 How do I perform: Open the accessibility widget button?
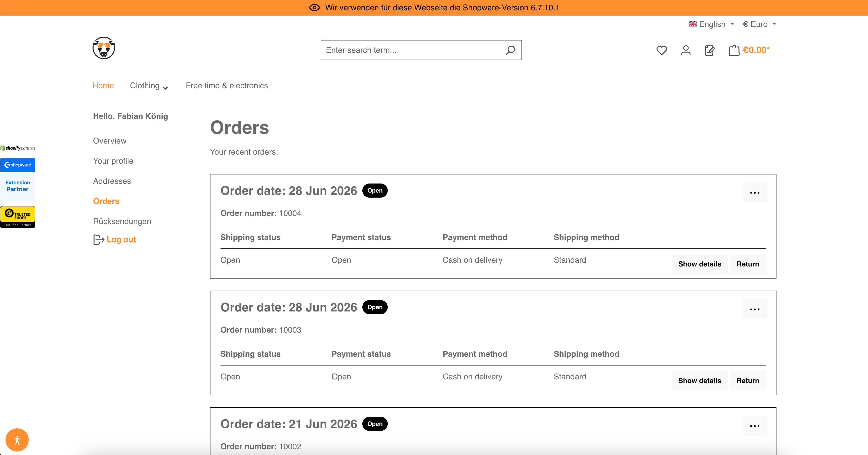click(x=17, y=440)
